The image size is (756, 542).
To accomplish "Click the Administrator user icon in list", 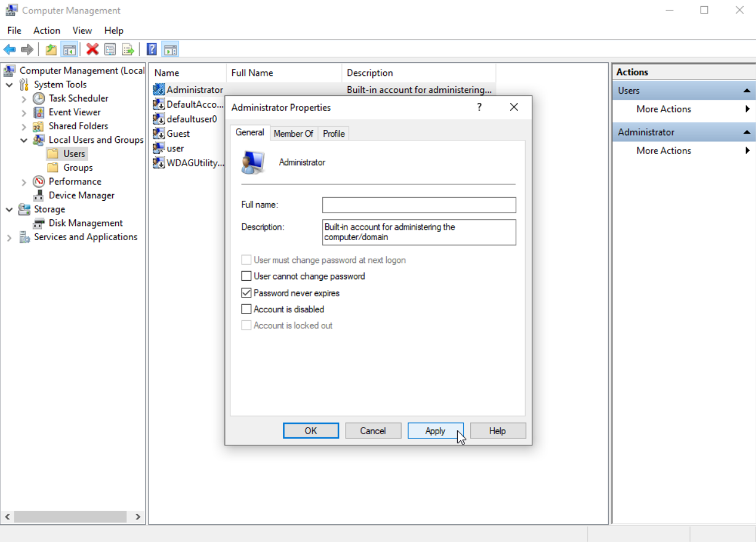I will pos(159,90).
